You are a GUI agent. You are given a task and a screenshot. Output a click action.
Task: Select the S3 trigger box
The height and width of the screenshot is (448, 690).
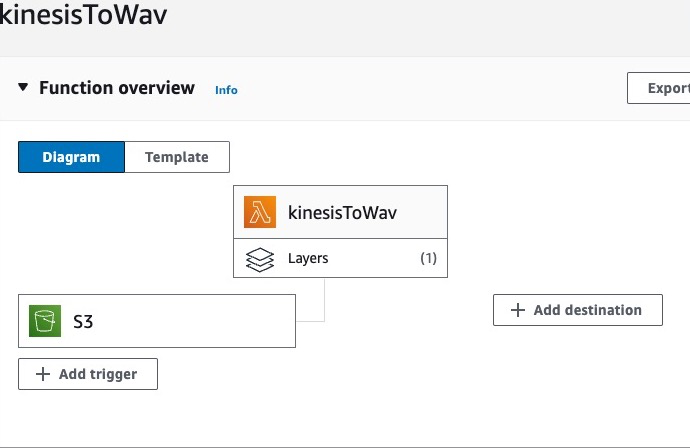pyautogui.click(x=157, y=321)
